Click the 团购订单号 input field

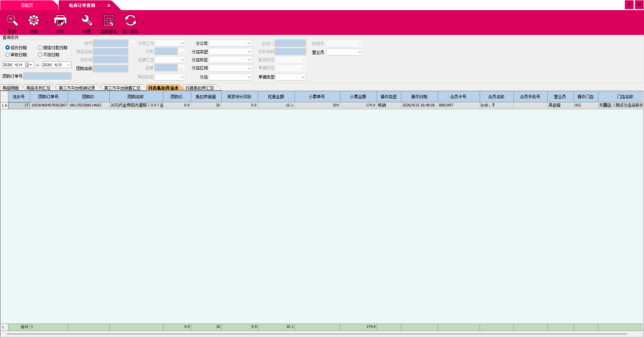click(47, 76)
